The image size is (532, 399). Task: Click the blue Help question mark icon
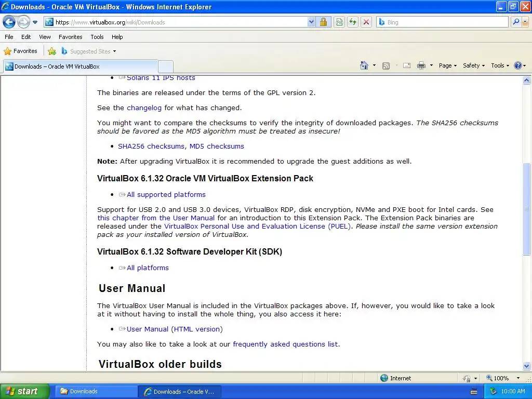pos(518,65)
